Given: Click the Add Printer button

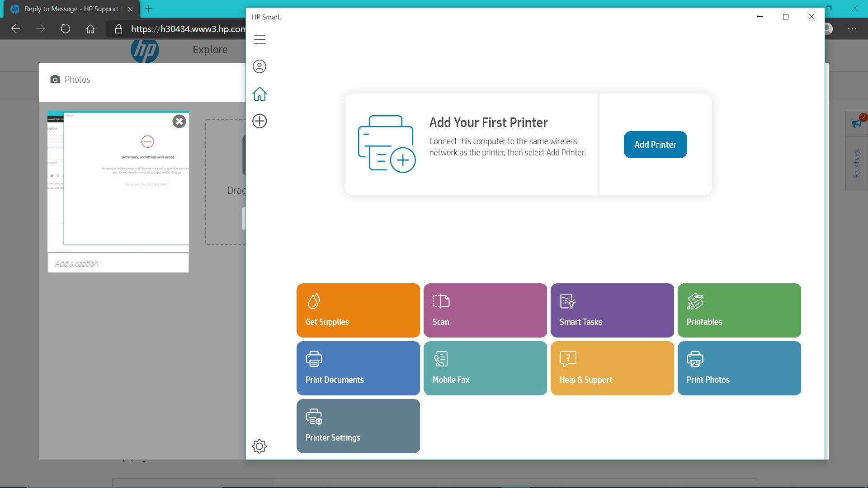Looking at the screenshot, I should 655,144.
